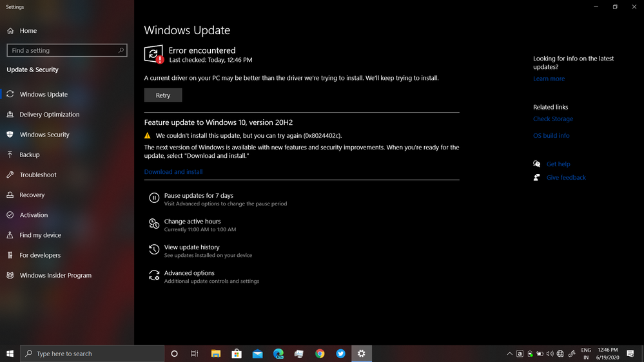Open Twitter app from the taskbar
644x362 pixels.
click(340, 354)
